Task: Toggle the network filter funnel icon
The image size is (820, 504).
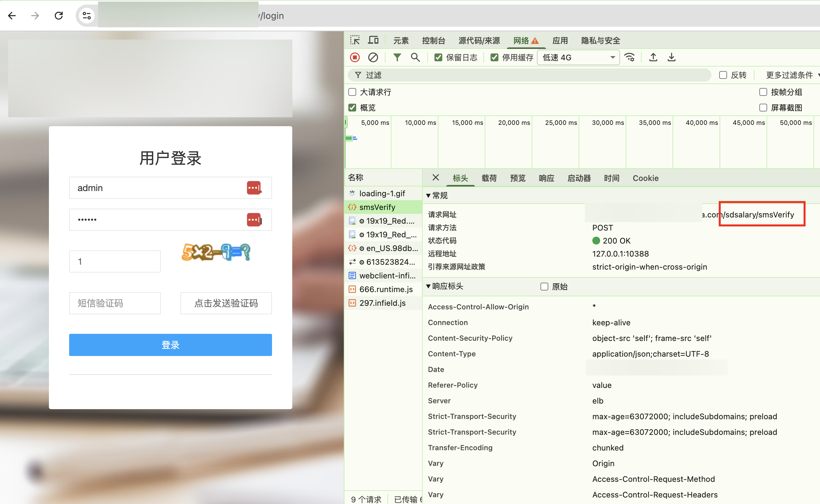Action: 397,57
